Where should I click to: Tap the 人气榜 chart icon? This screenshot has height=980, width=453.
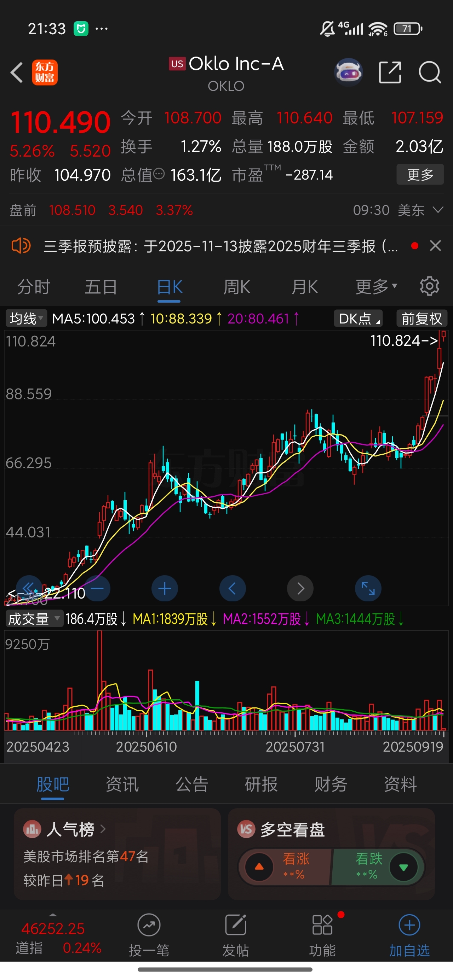click(x=33, y=829)
